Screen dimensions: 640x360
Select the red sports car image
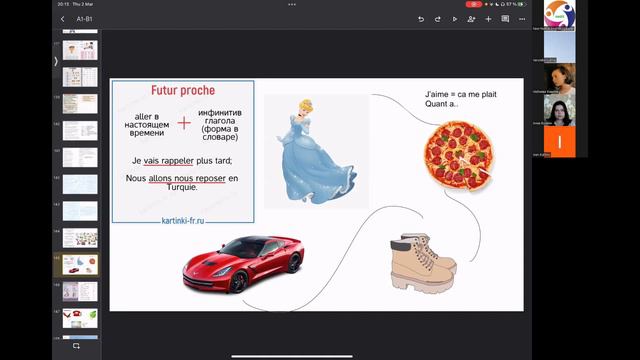[x=243, y=264]
